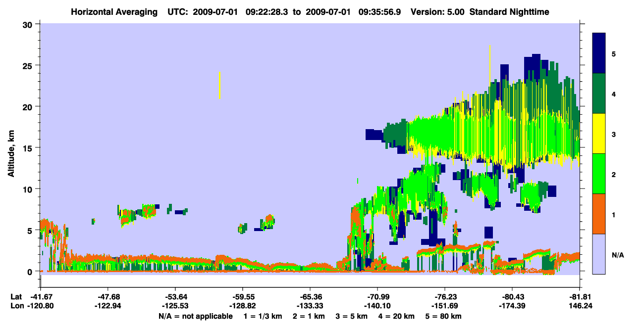Click the longitude value -125.53
644x330 pixels.
(x=175, y=306)
